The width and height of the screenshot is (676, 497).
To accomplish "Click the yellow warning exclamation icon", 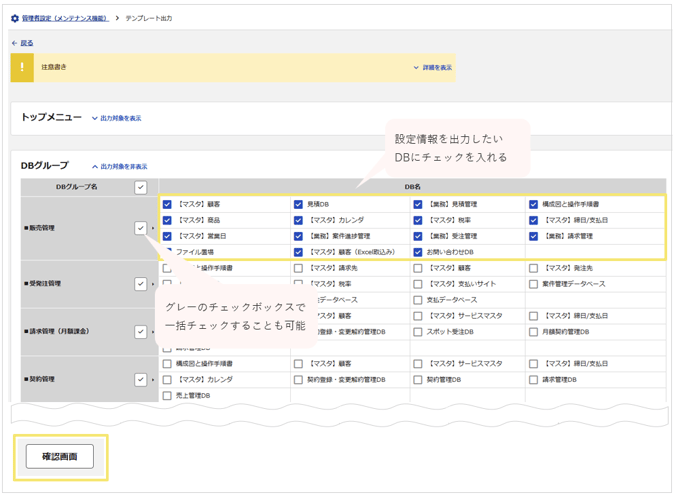I will click(x=22, y=67).
